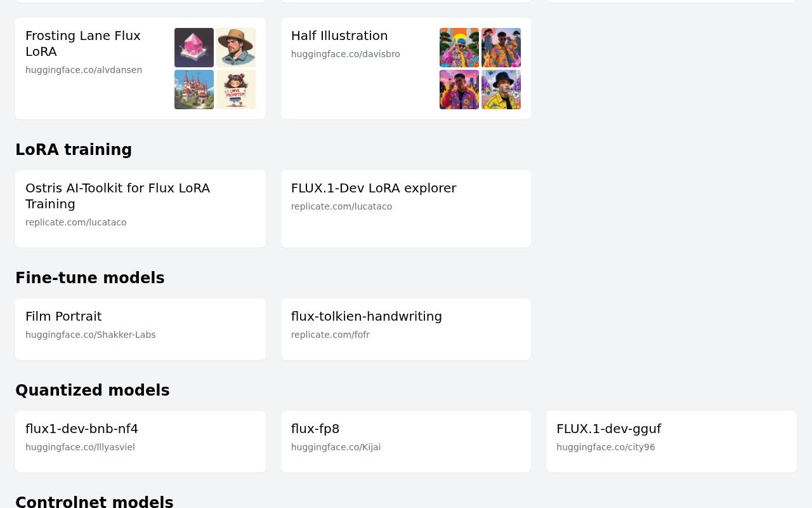Screen dimensions: 812x508
Task: Open the pink crystal thumbnail in Frosting Lane card
Action: tap(194, 48)
